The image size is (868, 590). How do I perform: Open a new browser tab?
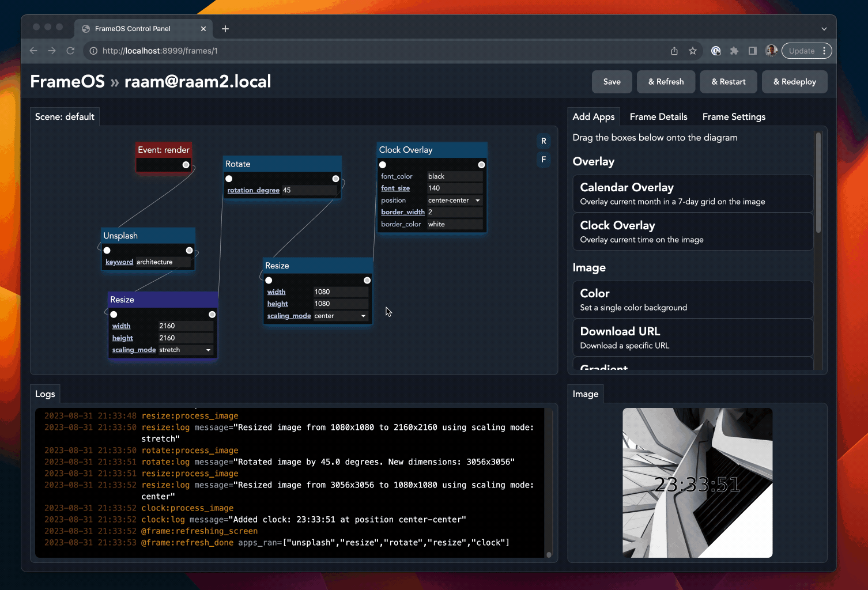pyautogui.click(x=225, y=29)
